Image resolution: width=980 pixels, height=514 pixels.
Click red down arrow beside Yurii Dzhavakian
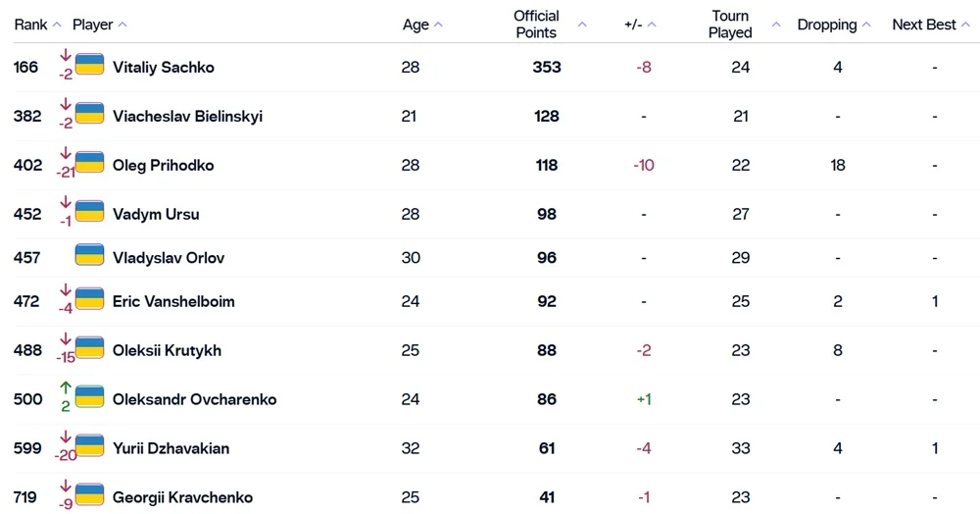coord(66,437)
